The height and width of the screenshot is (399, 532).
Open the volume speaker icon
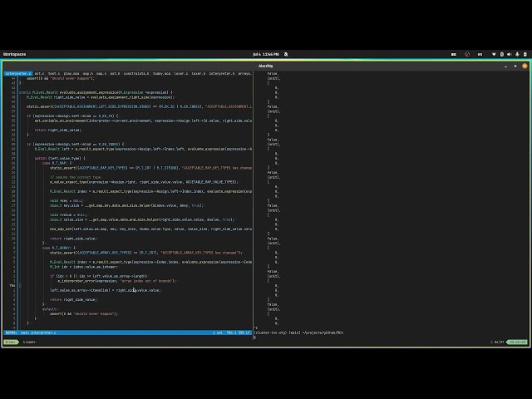click(x=510, y=54)
